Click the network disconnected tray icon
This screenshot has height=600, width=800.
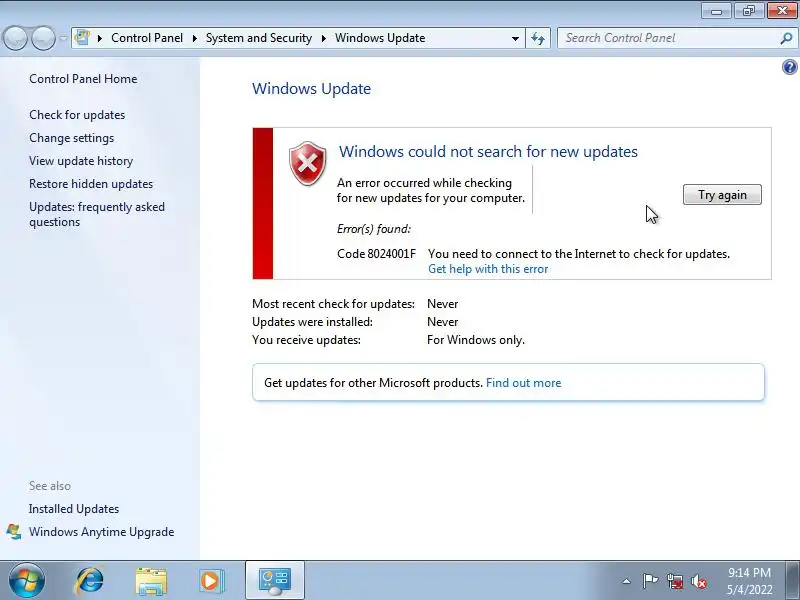coord(675,581)
